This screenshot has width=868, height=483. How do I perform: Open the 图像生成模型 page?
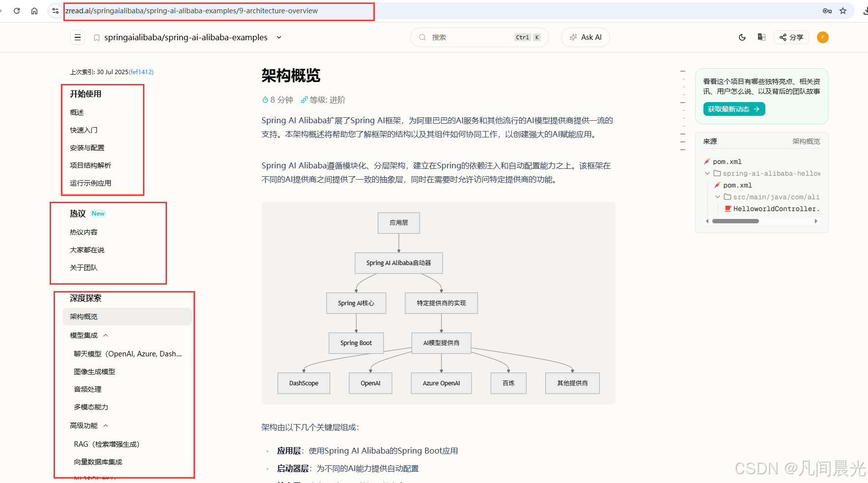click(94, 372)
